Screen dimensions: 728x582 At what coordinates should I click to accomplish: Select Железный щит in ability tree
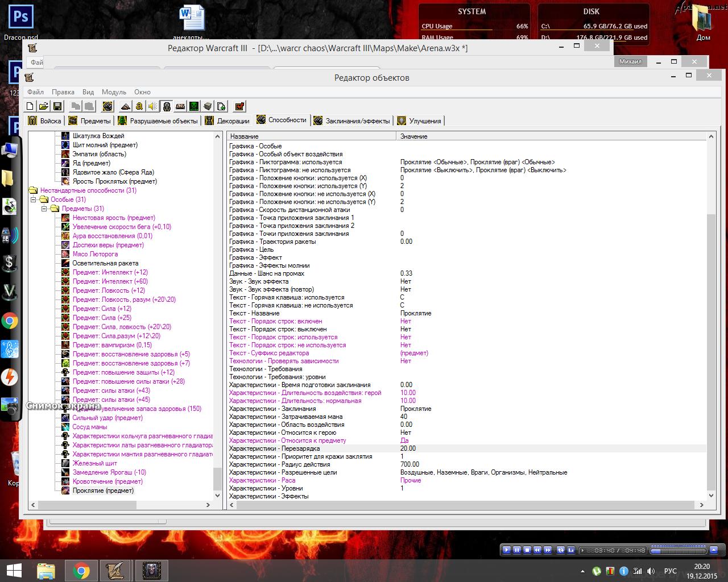pos(94,463)
